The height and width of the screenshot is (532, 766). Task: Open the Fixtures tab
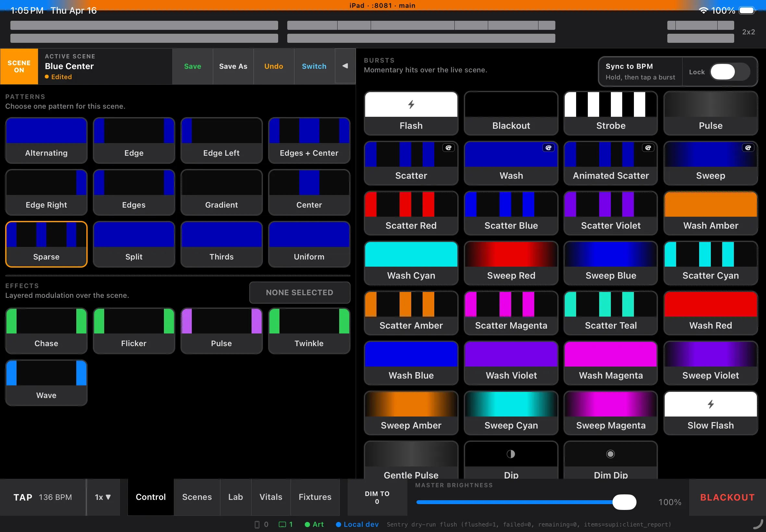(x=315, y=497)
